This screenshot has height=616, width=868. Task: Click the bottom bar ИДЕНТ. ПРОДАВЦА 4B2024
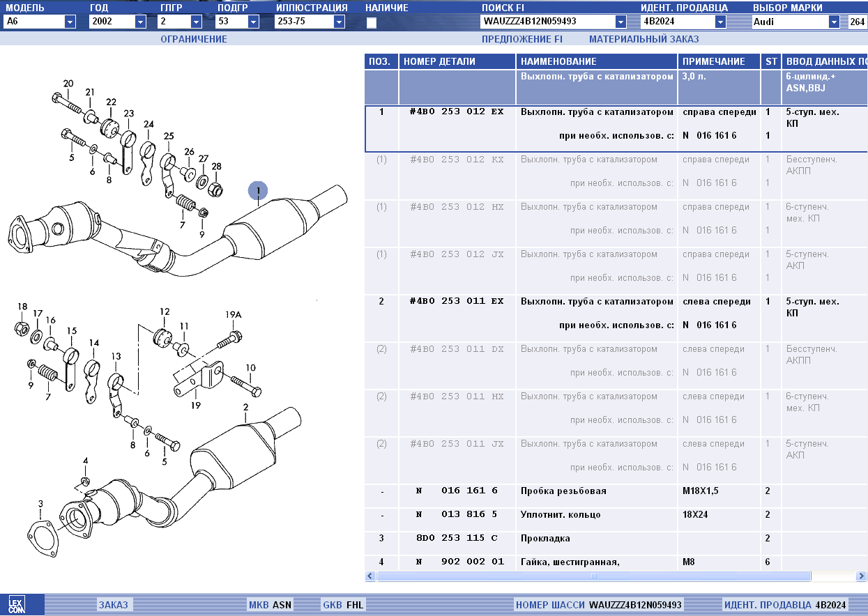coord(785,605)
